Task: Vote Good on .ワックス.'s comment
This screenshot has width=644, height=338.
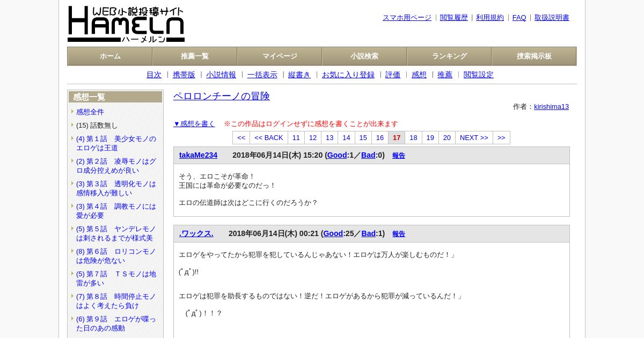Action: (x=333, y=233)
